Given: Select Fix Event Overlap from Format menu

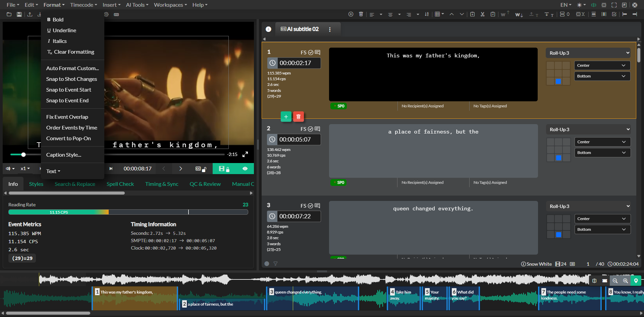Looking at the screenshot, I should point(67,117).
